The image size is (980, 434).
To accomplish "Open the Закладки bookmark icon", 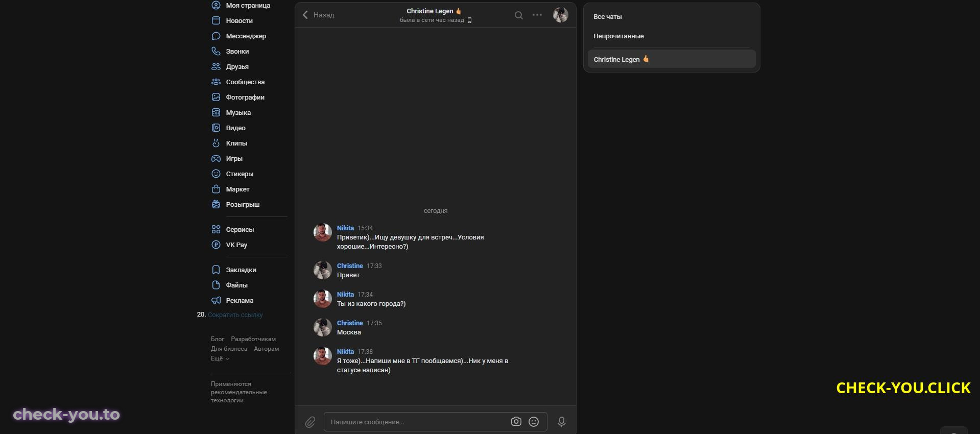I will tap(216, 270).
